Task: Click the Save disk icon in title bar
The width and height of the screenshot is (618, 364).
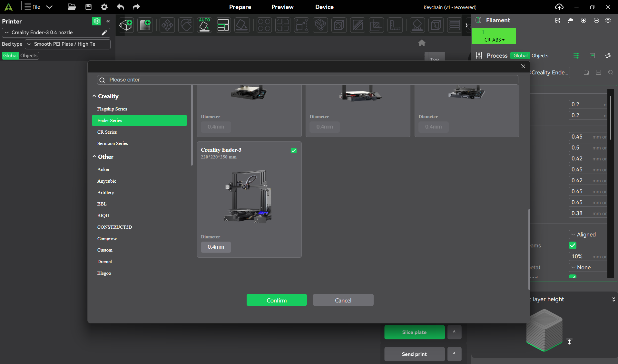Action: [88, 7]
